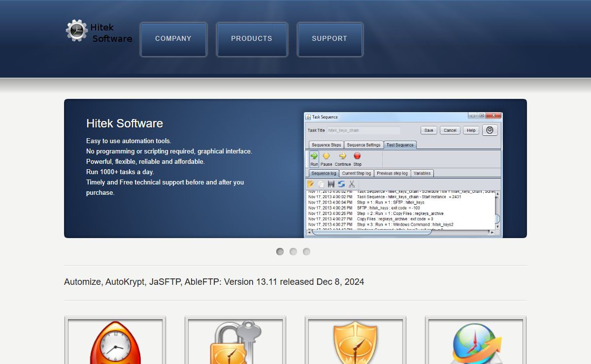Switch to the second carousel slide dot

[293, 251]
